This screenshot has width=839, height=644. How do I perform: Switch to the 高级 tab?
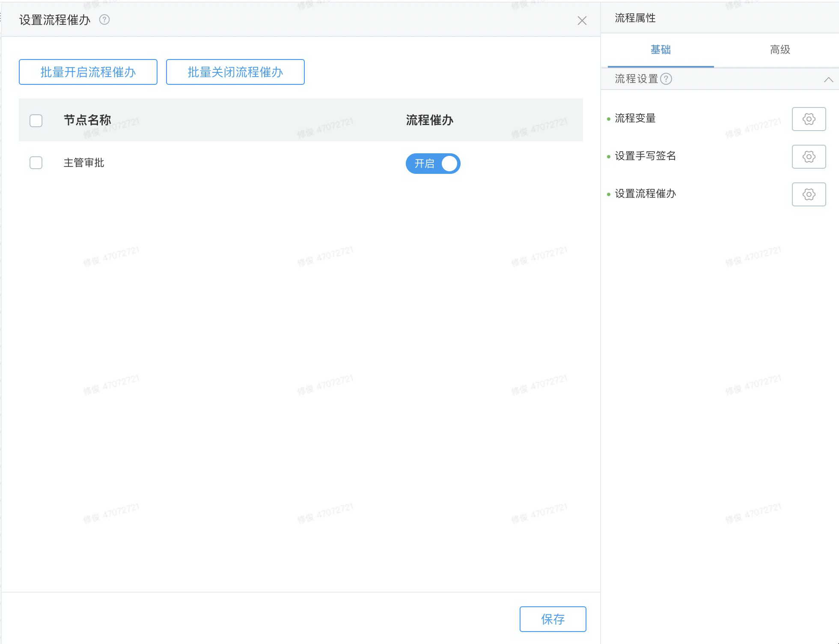coord(779,50)
